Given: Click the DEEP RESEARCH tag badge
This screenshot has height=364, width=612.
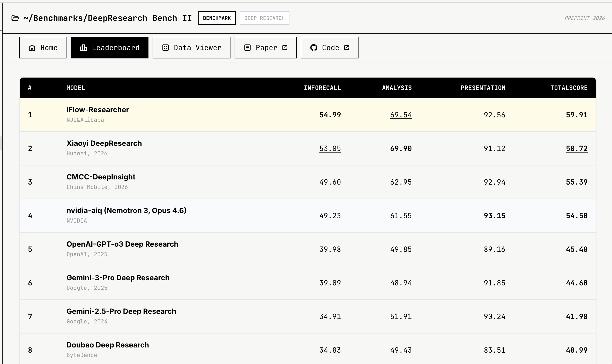Looking at the screenshot, I should tap(265, 18).
